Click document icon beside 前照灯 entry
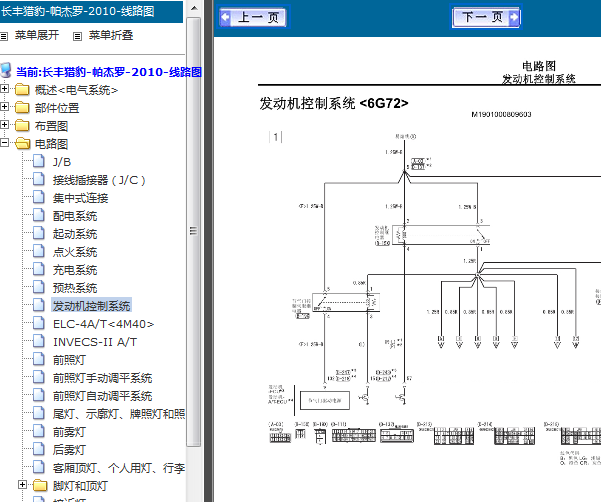This screenshot has height=502, width=601. click(x=39, y=359)
